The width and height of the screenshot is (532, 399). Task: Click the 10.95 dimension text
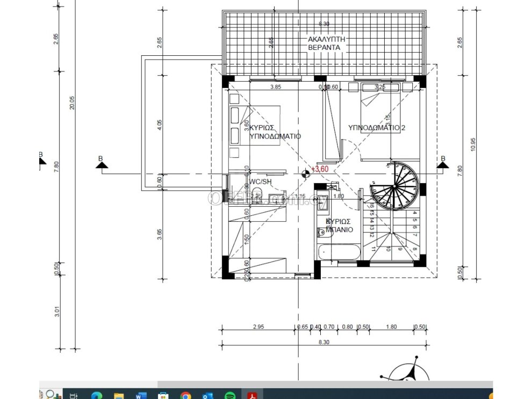coord(473,144)
